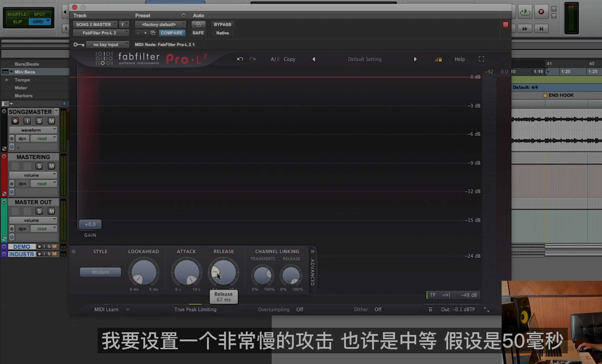
Task: Expand the ADVANCED panel chevron
Action: tap(312, 251)
